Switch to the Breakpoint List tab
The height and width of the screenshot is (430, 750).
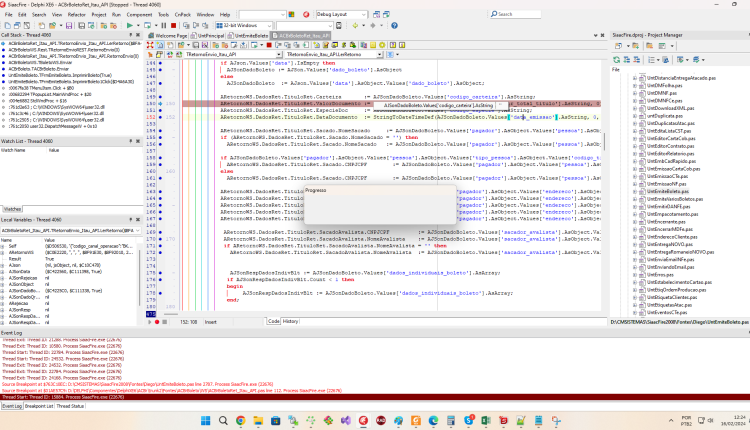tap(39, 406)
